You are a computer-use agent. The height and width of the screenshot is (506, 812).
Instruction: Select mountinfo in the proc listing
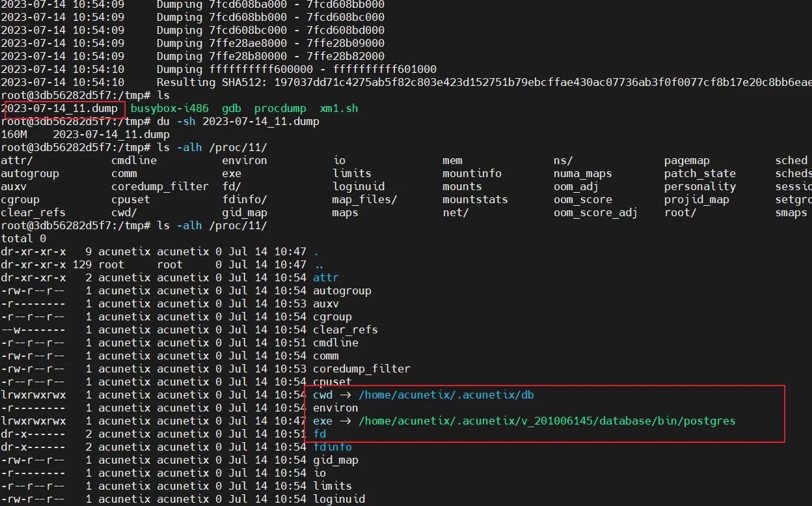click(472, 174)
